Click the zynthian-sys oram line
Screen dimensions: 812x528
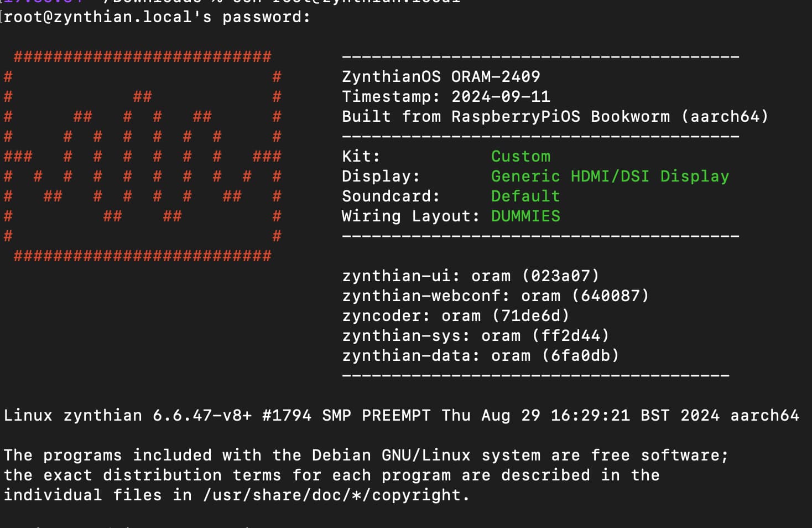click(x=476, y=335)
